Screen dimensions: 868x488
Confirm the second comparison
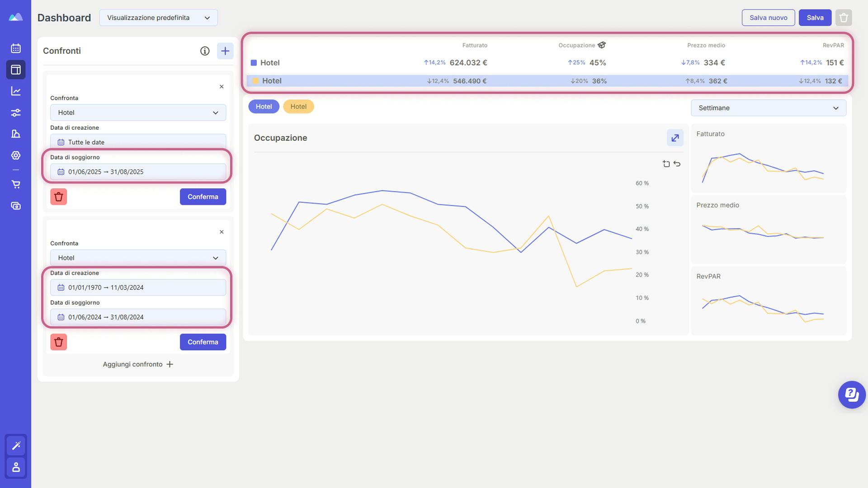[x=203, y=342]
